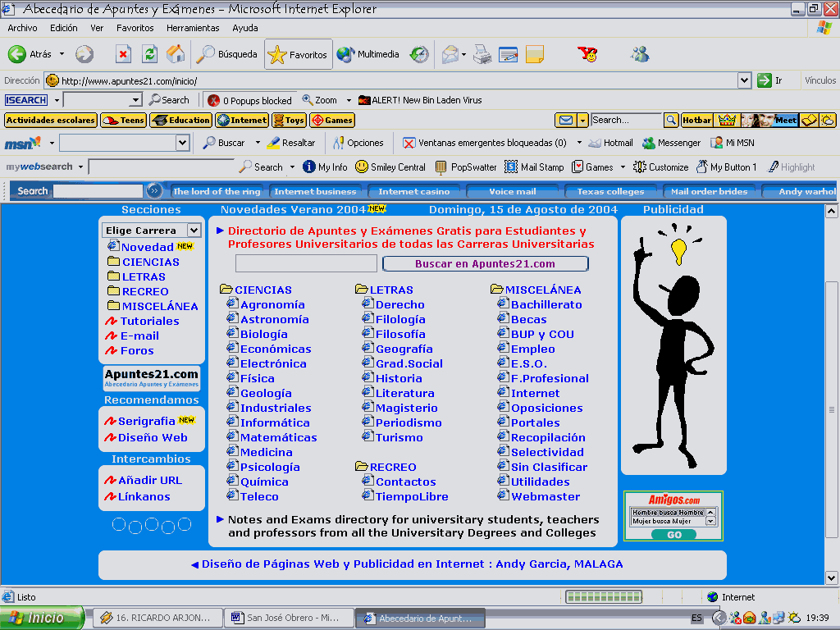
Task: Expand the mywebsearch Search dropdown arrow
Action: click(293, 167)
